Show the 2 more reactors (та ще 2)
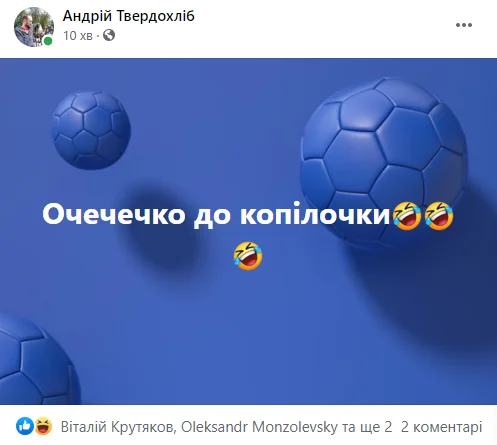The width and height of the screenshot is (497, 445). point(367,427)
